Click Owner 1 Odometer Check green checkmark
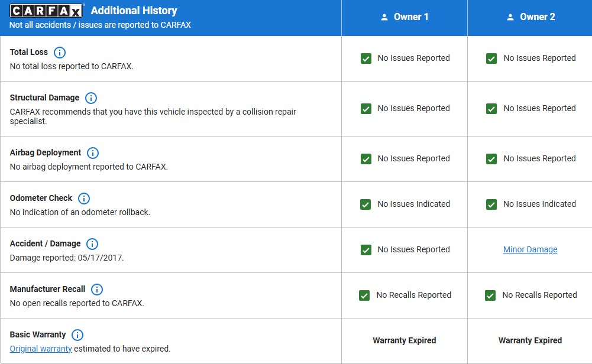The height and width of the screenshot is (364, 592). click(x=365, y=204)
